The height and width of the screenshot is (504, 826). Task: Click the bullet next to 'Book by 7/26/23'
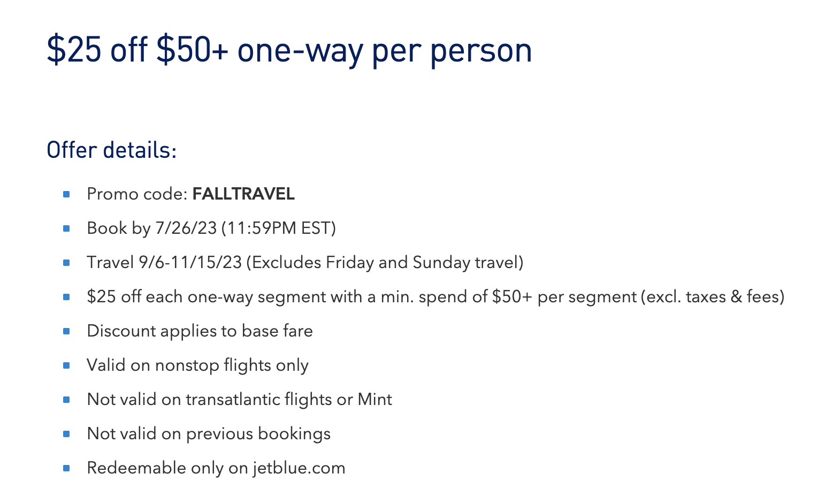[66, 228]
